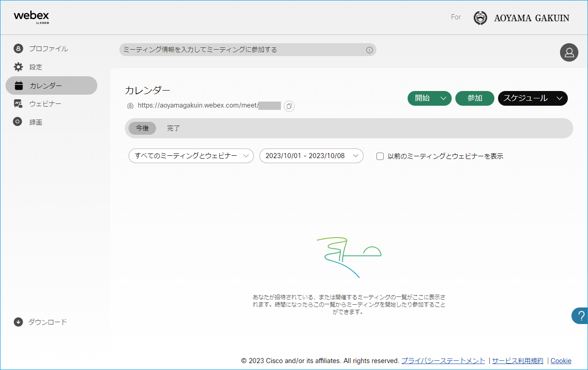The height and width of the screenshot is (370, 588).
Task: Click the ダウンロード icon at bottom left
Action: 18,322
